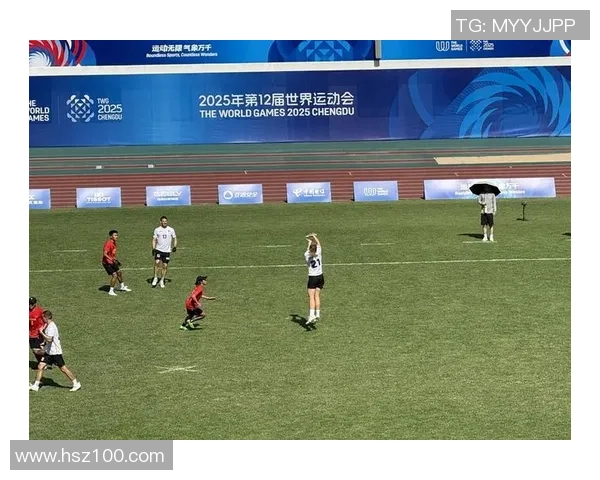Click the white X mark on the grass

[x=177, y=369]
